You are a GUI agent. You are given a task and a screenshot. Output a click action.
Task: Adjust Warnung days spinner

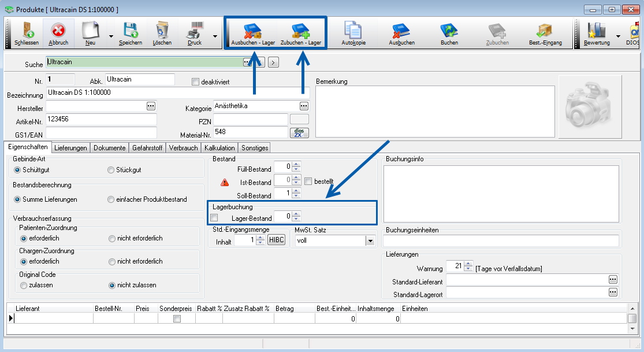468,266
